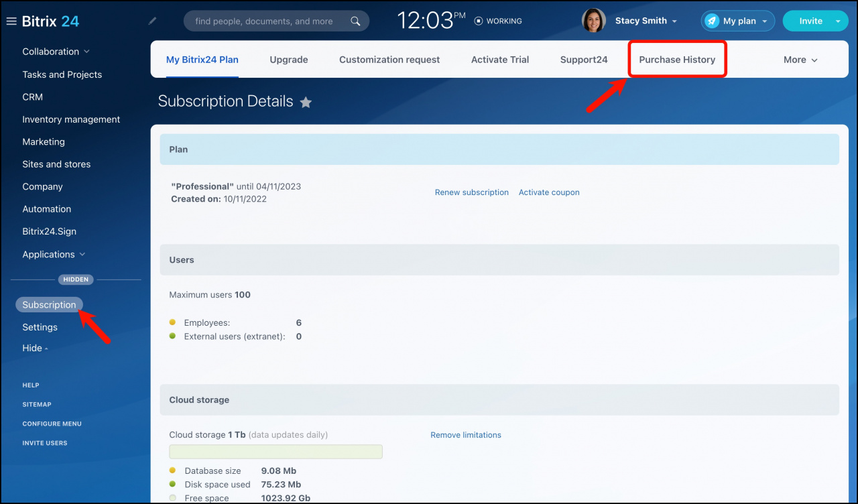This screenshot has height=504, width=858.
Task: Expand the Collaboration menu section
Action: [x=56, y=52]
